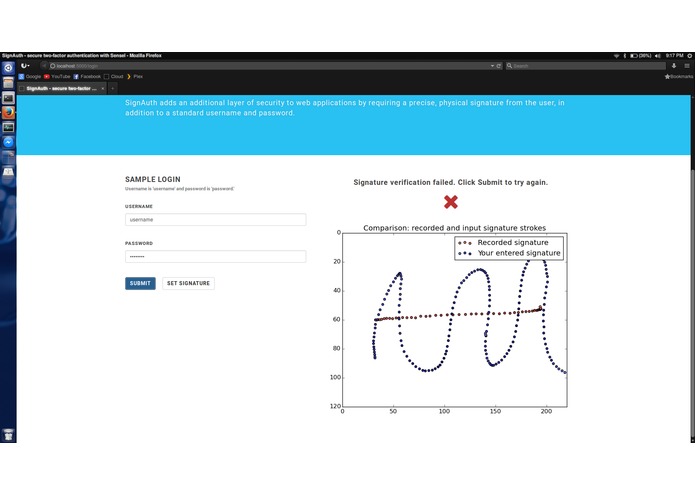
Task: Click the Submit button
Action: point(140,283)
